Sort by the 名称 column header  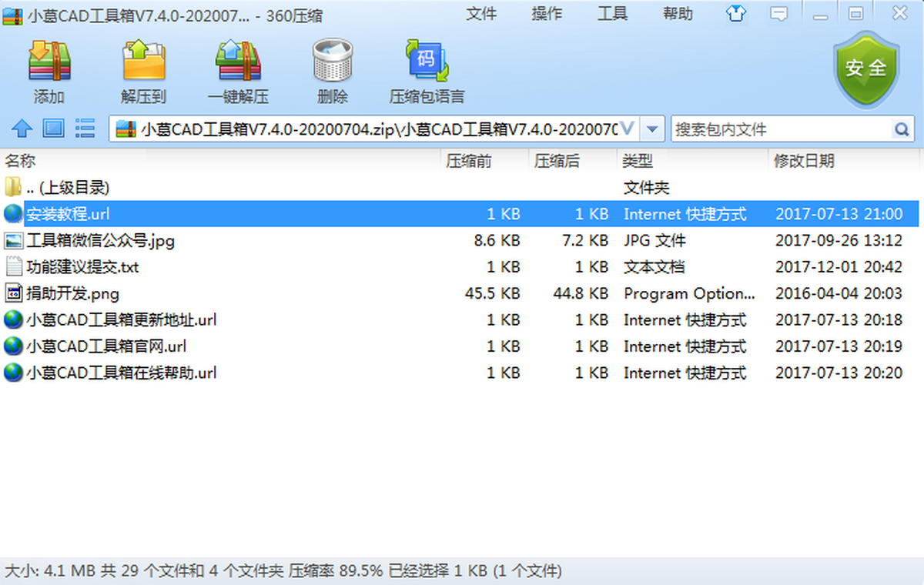[21, 161]
